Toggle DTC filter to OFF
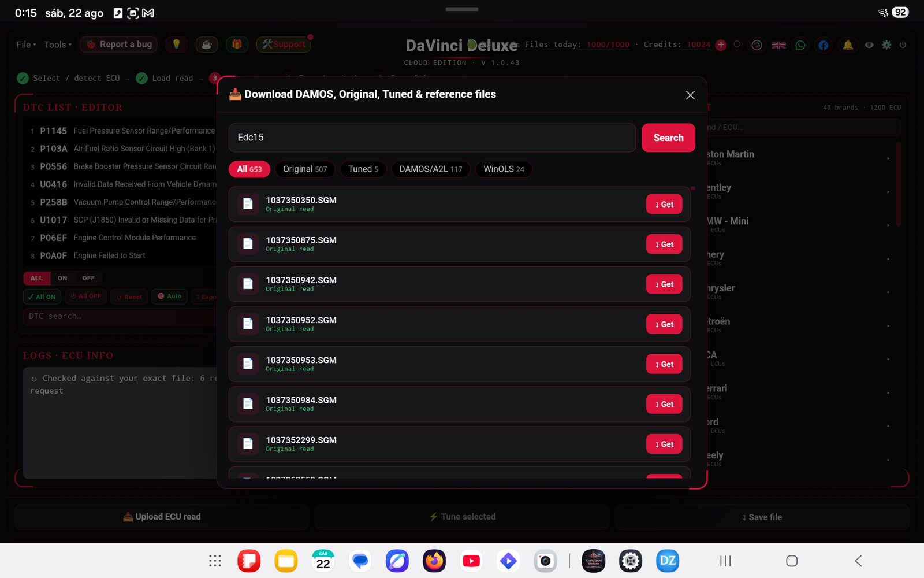The height and width of the screenshot is (578, 924). click(x=88, y=278)
